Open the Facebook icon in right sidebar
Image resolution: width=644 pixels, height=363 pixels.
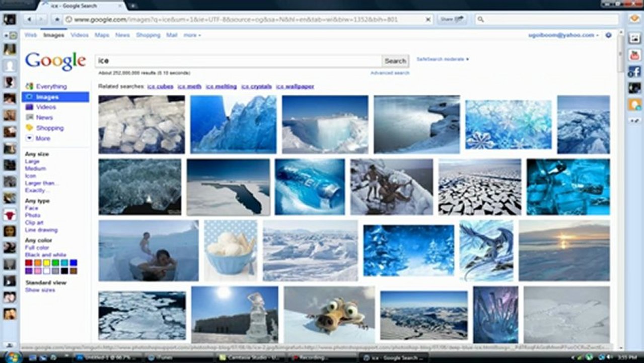coord(634,72)
